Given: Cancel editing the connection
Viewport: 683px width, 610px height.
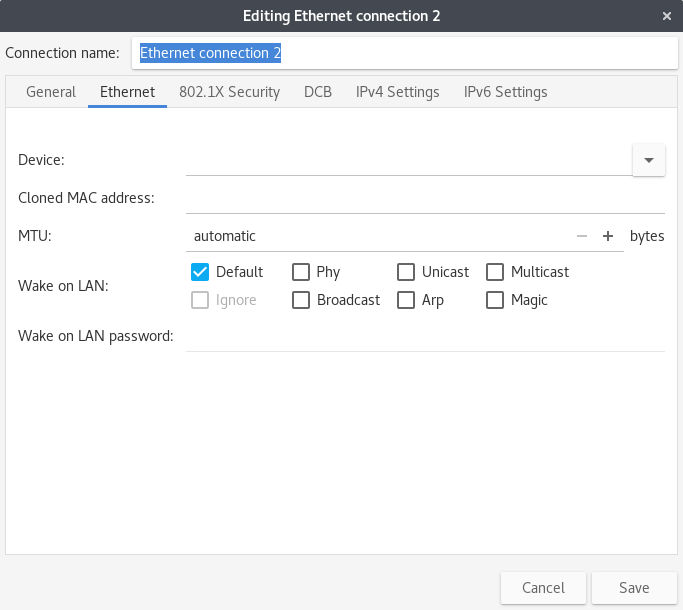Looking at the screenshot, I should coord(543,588).
